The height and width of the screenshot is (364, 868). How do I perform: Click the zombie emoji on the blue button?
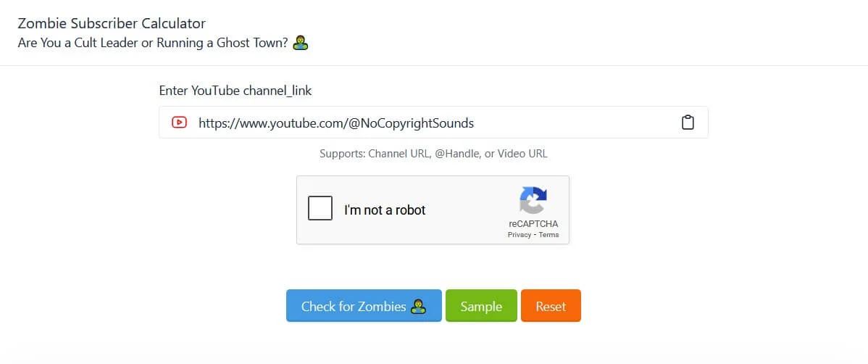click(x=419, y=307)
